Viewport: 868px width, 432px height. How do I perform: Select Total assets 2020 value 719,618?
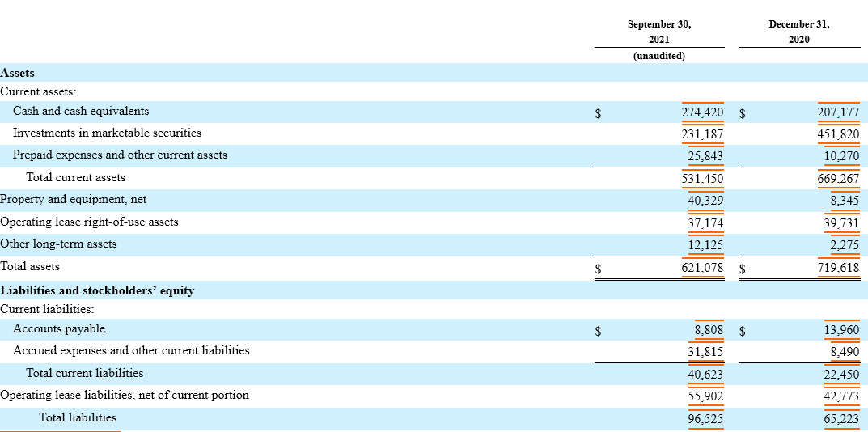click(x=838, y=268)
